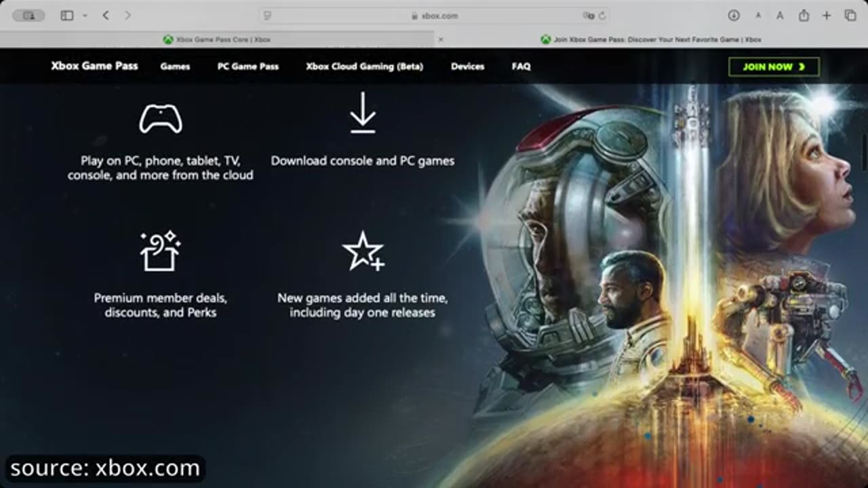The width and height of the screenshot is (868, 488).
Task: Open the FAQ nav item
Action: pos(521,66)
